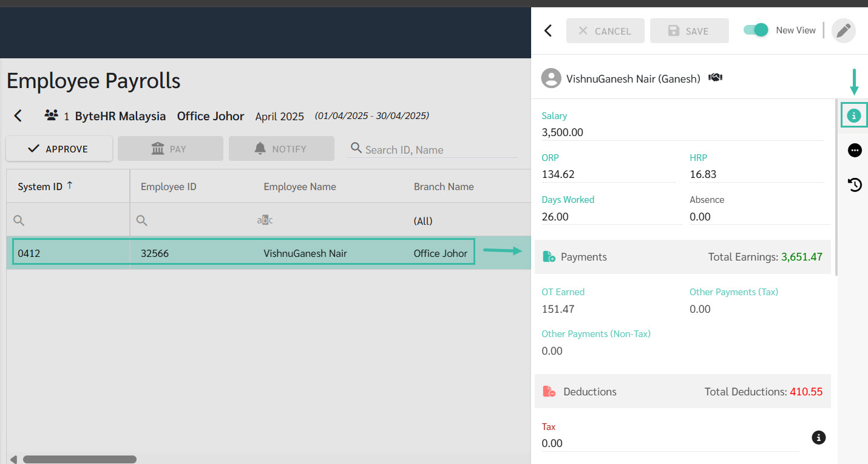This screenshot has width=868, height=464.
Task: Click the APPROVE button
Action: click(59, 149)
